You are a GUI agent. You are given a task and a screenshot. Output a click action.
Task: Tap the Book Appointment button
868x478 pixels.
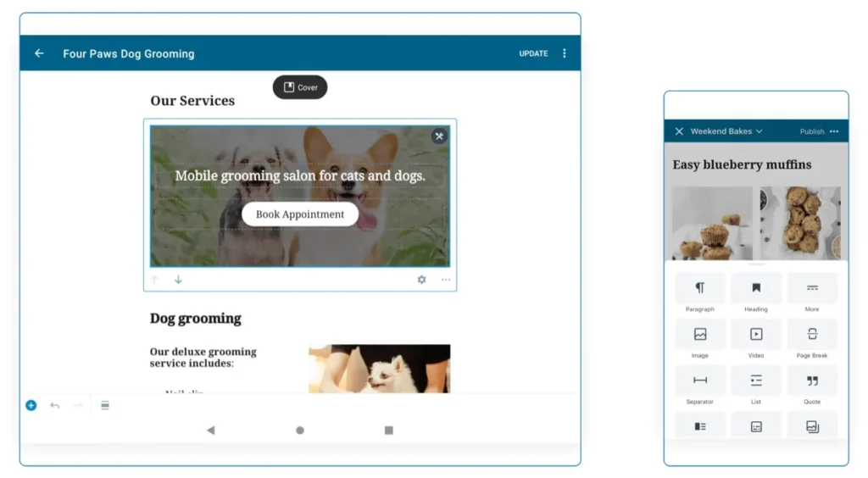tap(300, 214)
